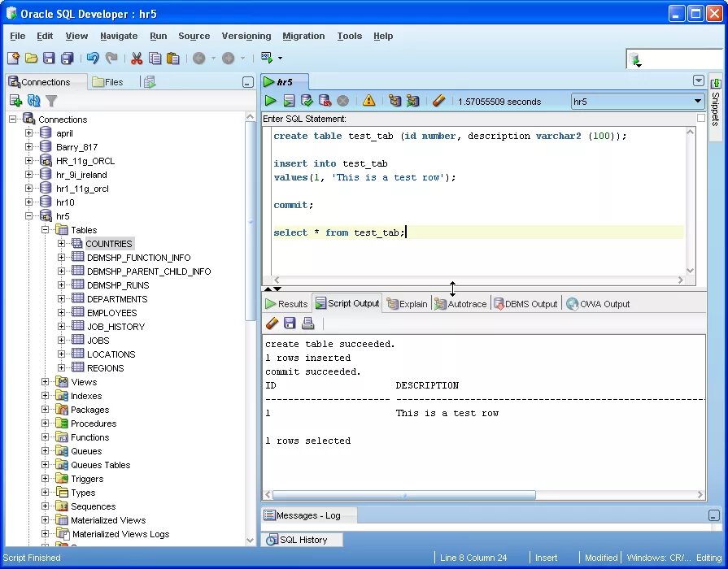Run the script with Run Script icon
The height and width of the screenshot is (569, 728).
(289, 101)
